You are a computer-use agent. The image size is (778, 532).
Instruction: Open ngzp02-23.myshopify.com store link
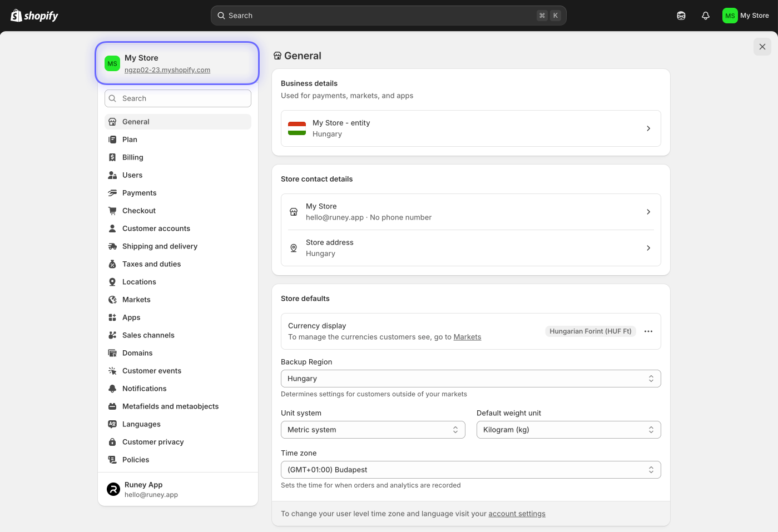tap(167, 70)
